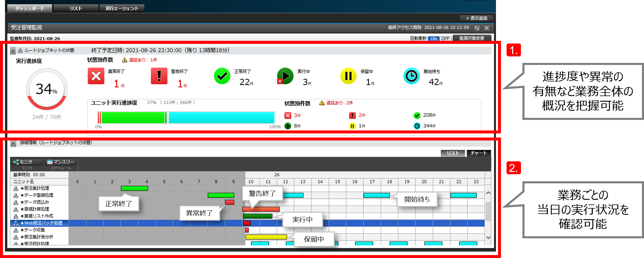Open the 実行エージェント tab
644x258 pixels.
coord(122,8)
